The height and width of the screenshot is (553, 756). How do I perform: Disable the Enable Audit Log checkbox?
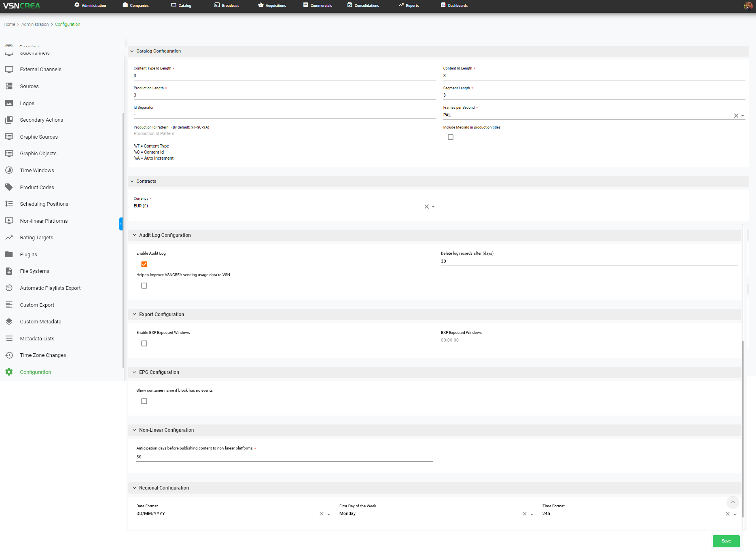pos(144,264)
